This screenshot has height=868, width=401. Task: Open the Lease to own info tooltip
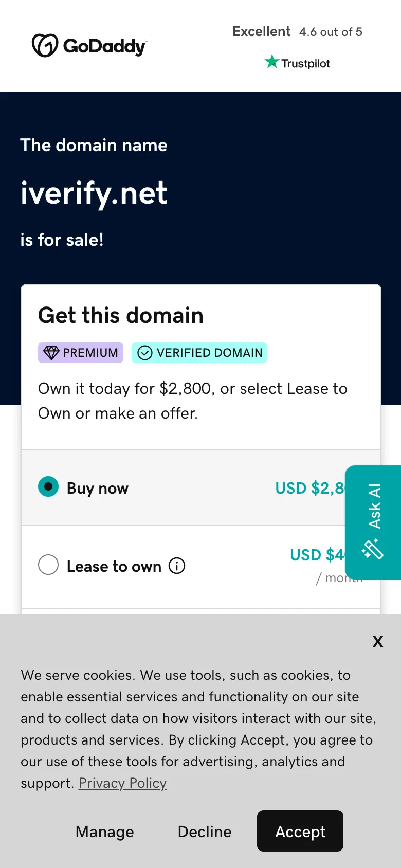click(176, 566)
